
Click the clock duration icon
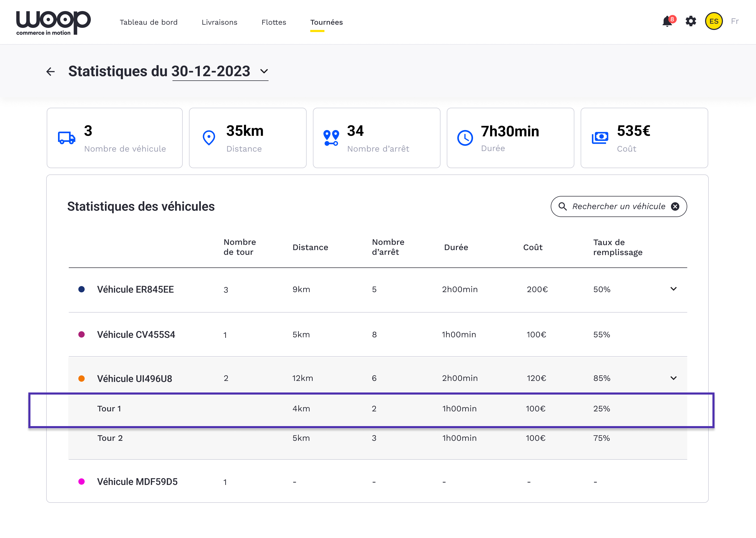click(x=465, y=138)
